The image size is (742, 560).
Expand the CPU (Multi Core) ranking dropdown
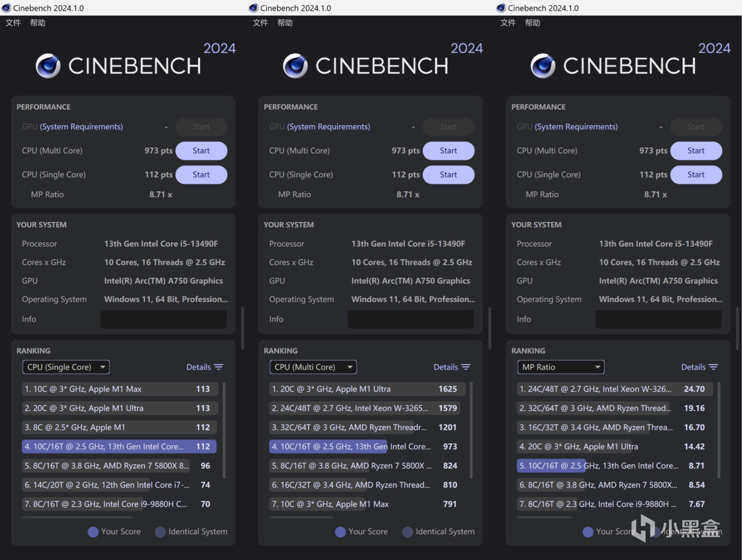click(x=313, y=367)
